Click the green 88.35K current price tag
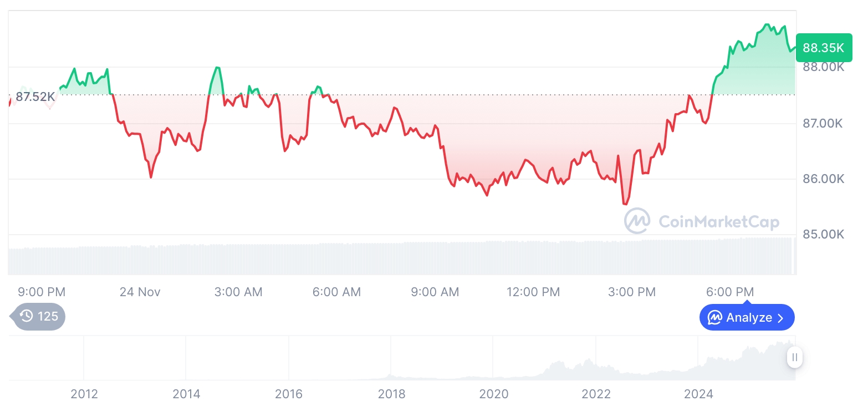 tap(823, 48)
